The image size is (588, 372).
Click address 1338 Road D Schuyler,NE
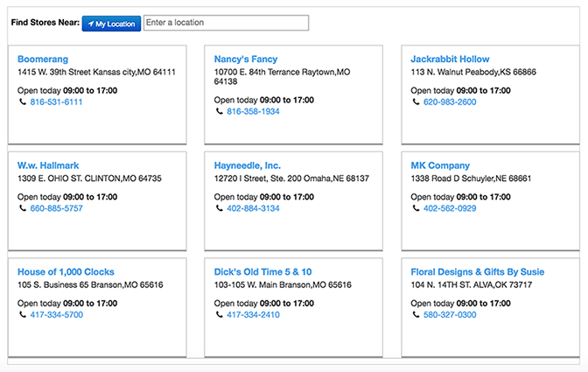471,179
